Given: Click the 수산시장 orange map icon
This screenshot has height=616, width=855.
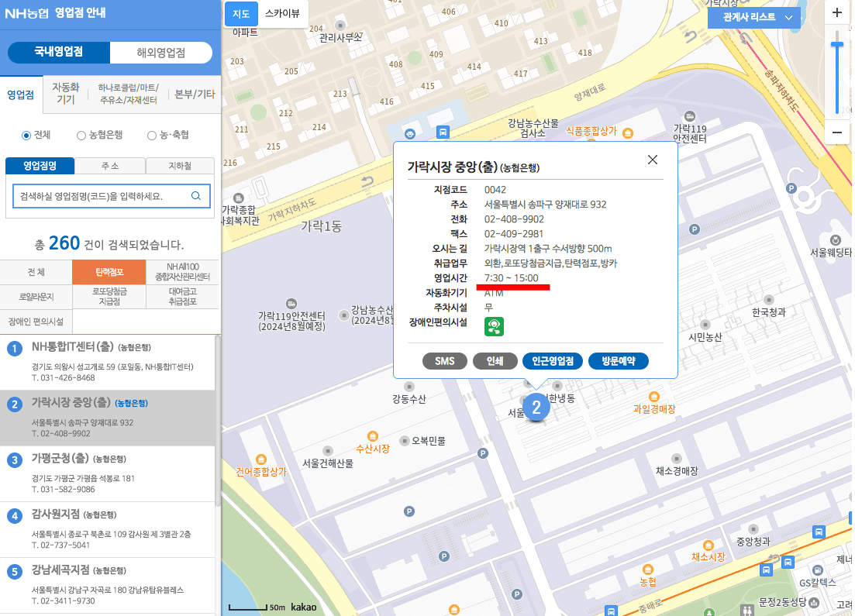Looking at the screenshot, I should pyautogui.click(x=373, y=435).
